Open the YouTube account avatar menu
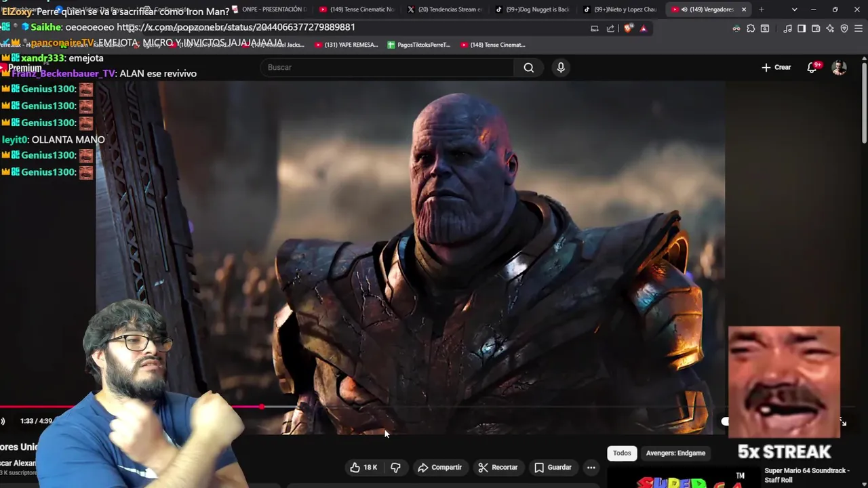The image size is (868, 488). tap(840, 67)
